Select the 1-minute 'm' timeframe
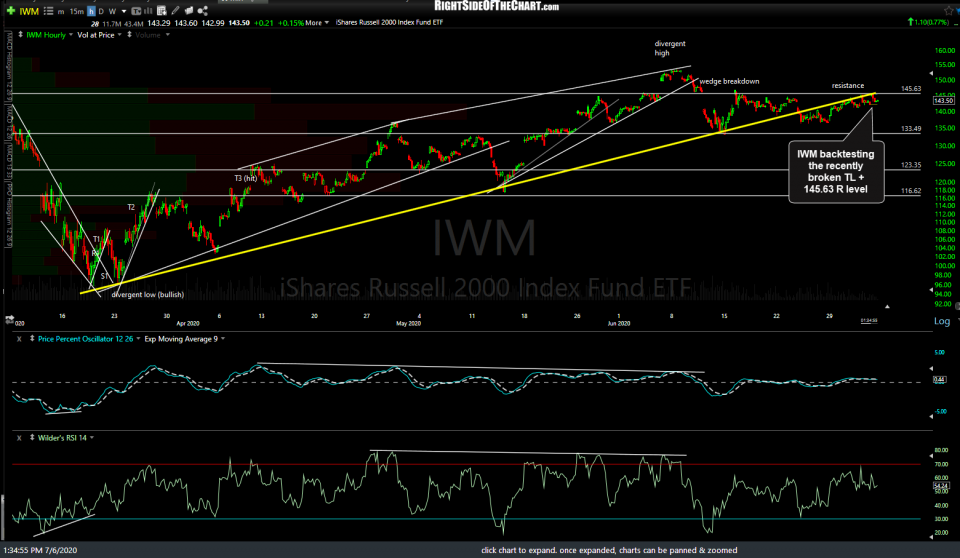Image resolution: width=960 pixels, height=558 pixels. [x=61, y=12]
